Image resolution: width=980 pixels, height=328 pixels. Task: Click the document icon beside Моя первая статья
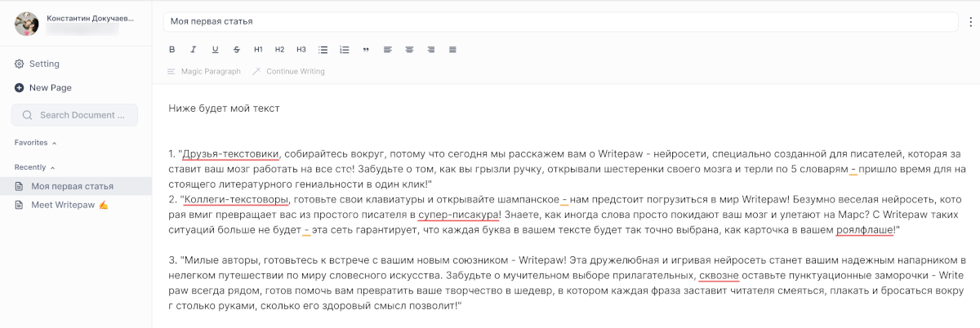[x=20, y=186]
